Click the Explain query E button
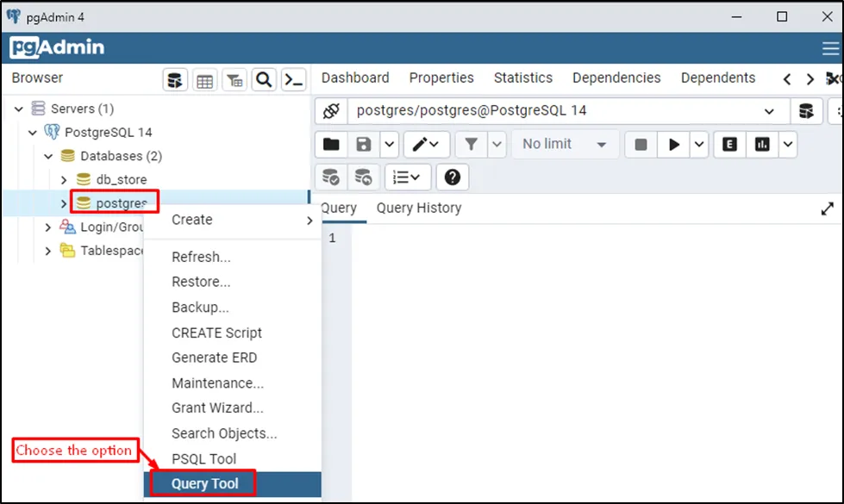 (x=729, y=145)
